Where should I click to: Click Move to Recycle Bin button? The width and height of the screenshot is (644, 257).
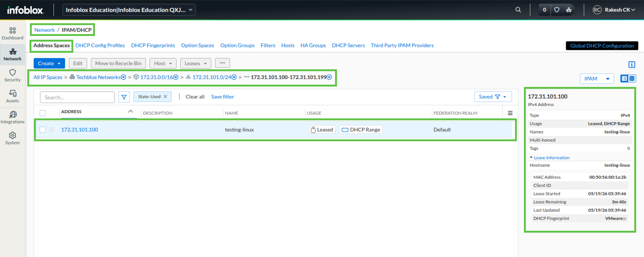tap(118, 63)
